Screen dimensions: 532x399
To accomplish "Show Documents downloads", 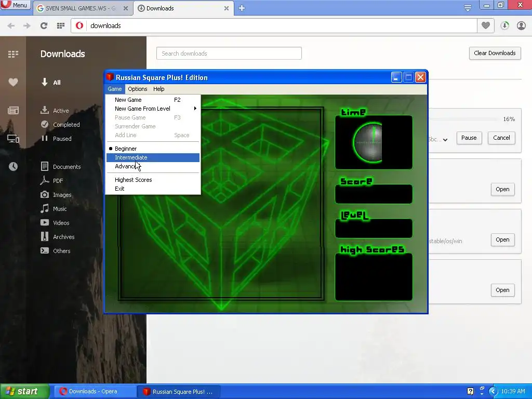I will pyautogui.click(x=60, y=167).
